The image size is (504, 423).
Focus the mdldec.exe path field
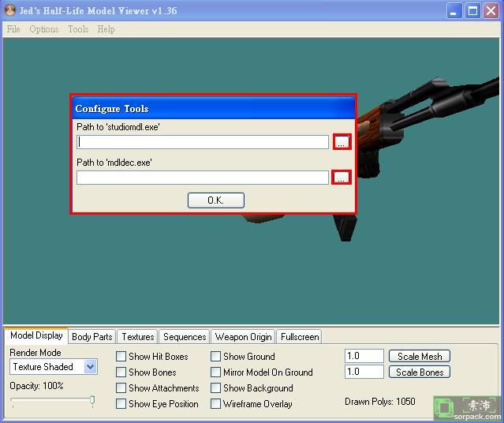[203, 178]
